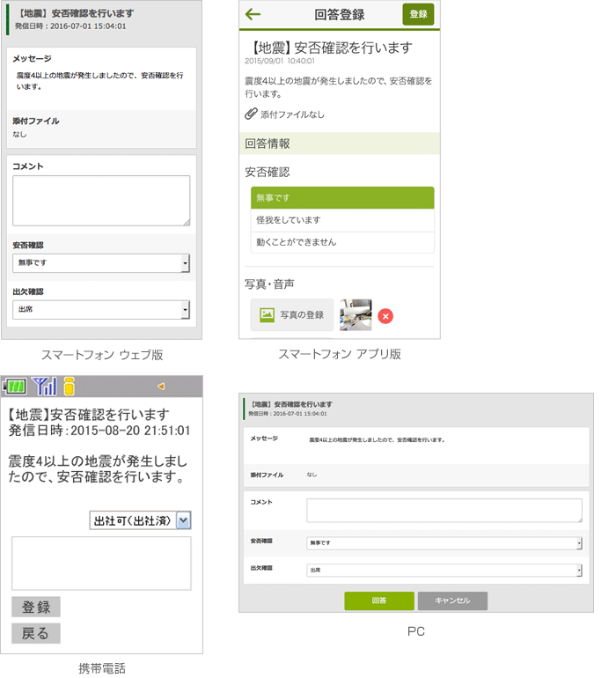Click the paperclip attachment icon
The image size is (616, 678).
(x=251, y=114)
